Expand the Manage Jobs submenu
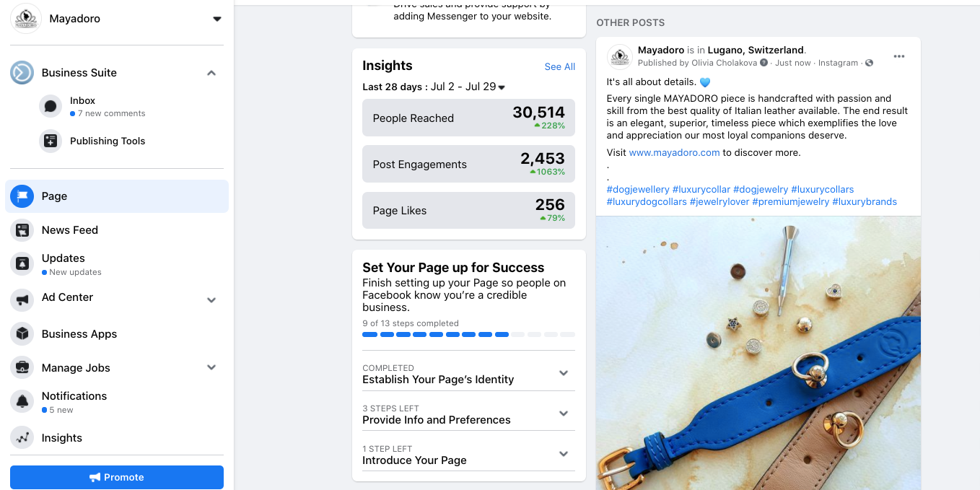This screenshot has width=980, height=490. [211, 367]
